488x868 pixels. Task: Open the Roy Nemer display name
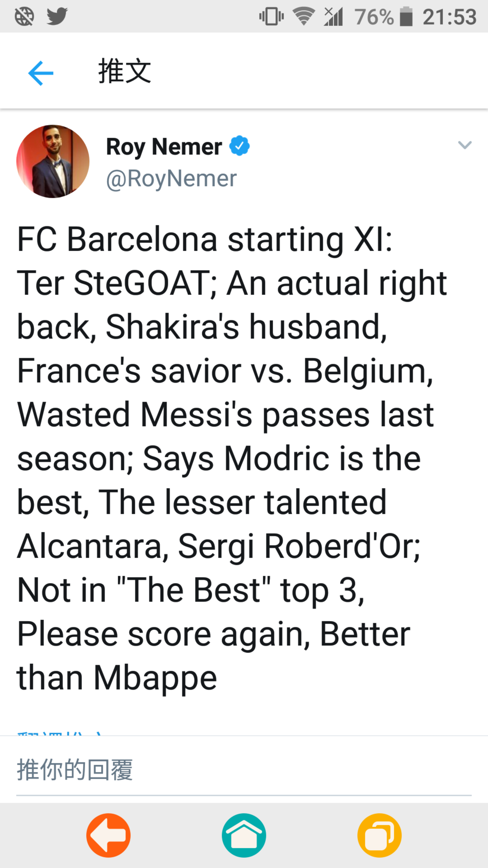click(x=164, y=146)
